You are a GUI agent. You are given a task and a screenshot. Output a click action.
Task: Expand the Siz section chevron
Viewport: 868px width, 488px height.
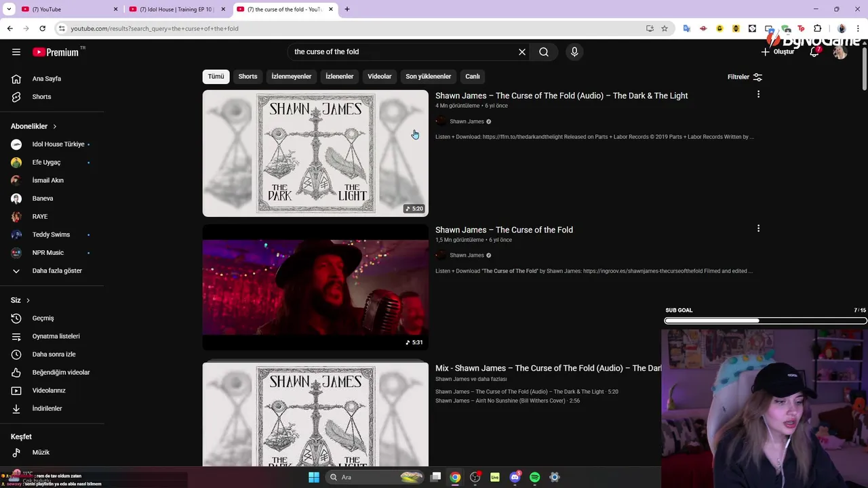click(28, 300)
